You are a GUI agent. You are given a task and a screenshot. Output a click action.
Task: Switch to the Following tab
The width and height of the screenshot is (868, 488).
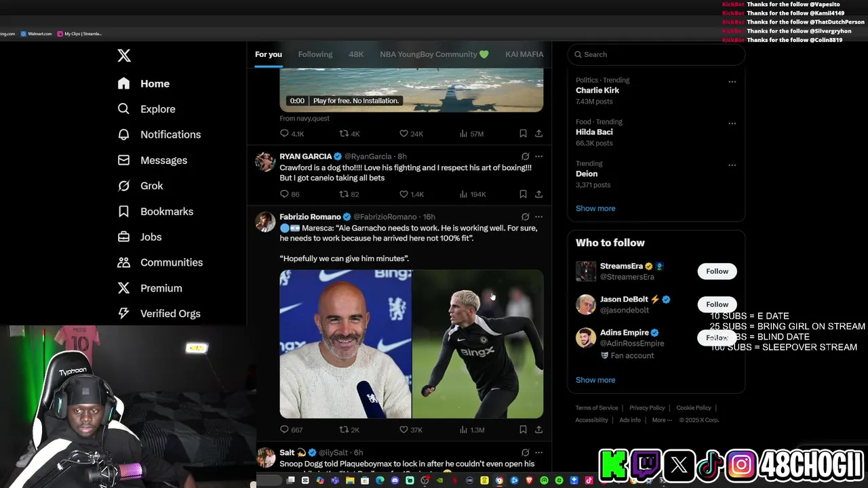(315, 54)
